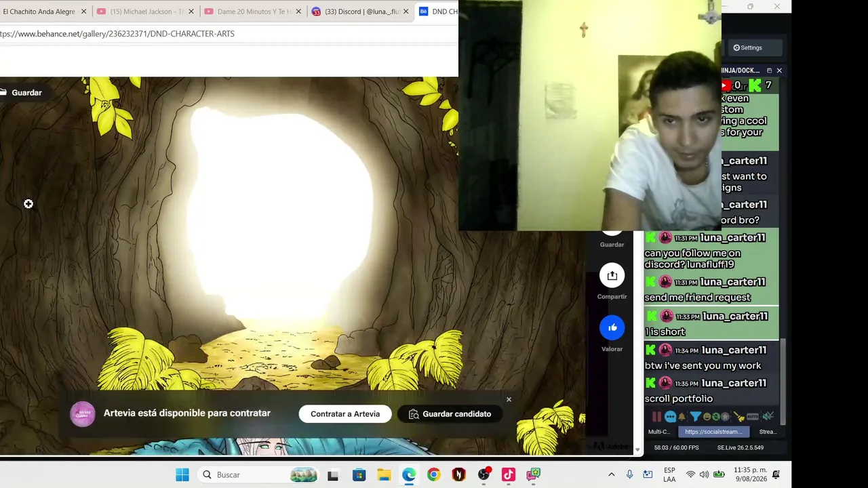Open Microsoft Store from the taskbar

click(x=359, y=475)
